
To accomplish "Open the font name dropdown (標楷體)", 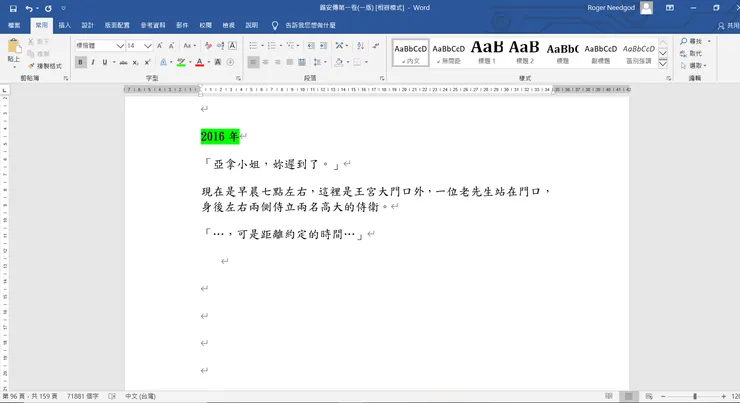I will coord(120,46).
